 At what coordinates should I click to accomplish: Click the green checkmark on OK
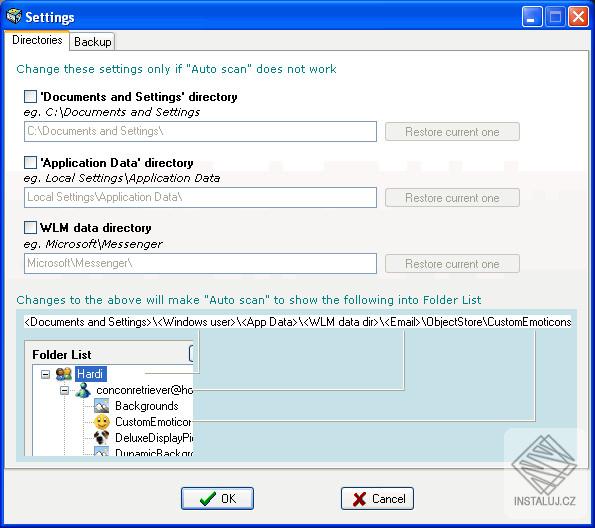click(208, 499)
